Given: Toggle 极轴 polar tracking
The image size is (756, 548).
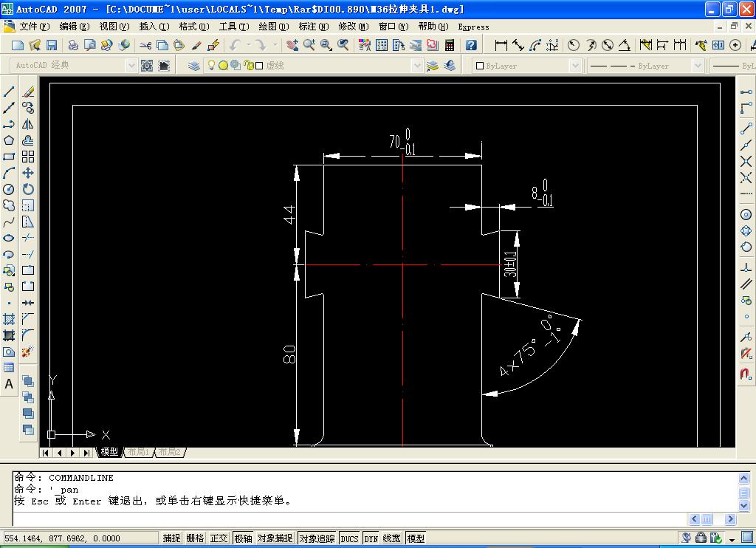Looking at the screenshot, I should click(243, 538).
